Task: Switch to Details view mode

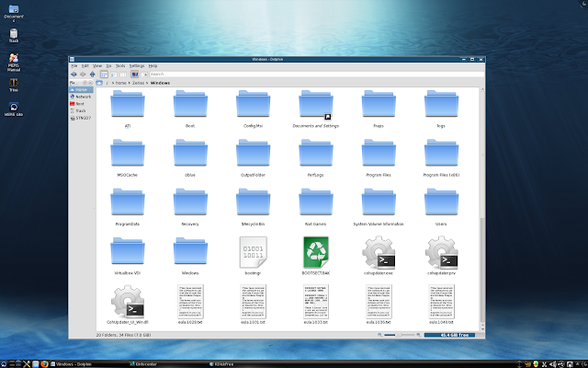Action: tap(113, 74)
